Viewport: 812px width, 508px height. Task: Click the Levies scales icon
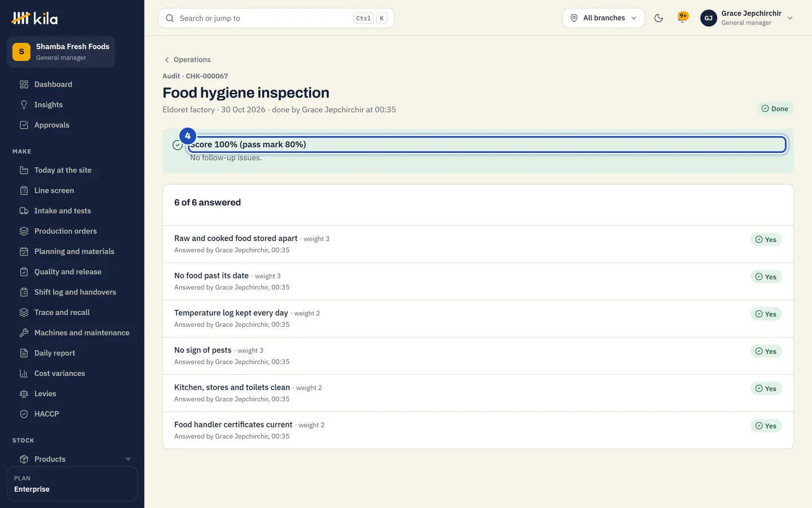(24, 394)
